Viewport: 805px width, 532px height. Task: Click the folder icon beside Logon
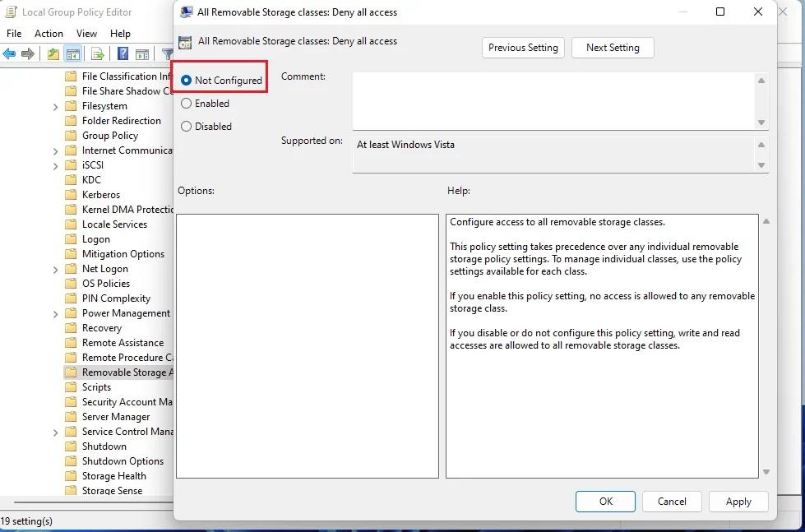[x=71, y=239]
